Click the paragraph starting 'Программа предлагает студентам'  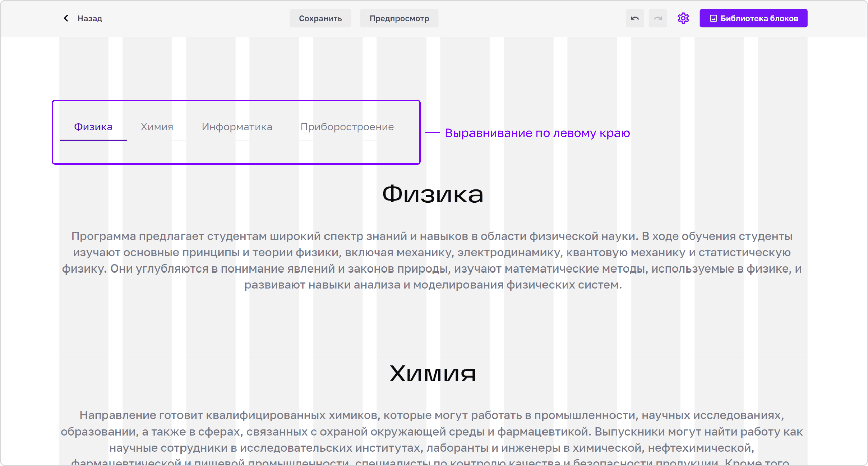point(432,260)
